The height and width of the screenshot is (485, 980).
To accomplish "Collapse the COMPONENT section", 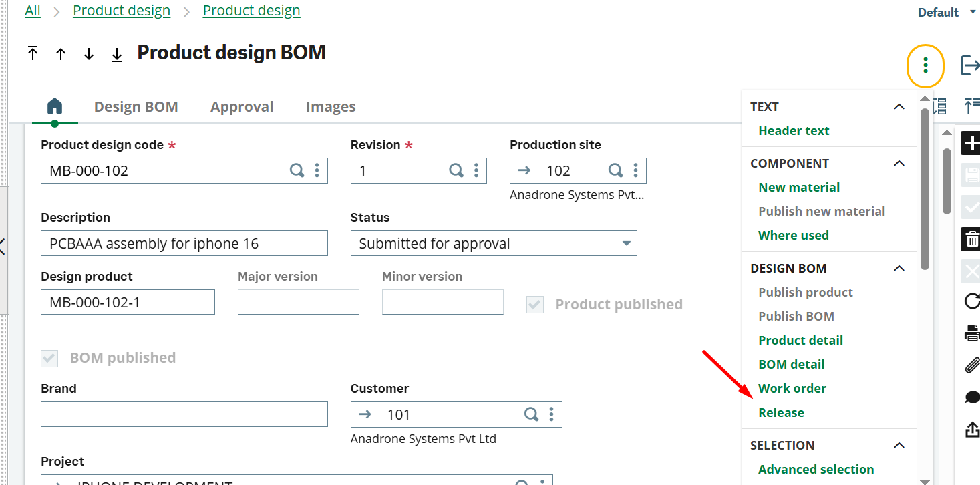I will 899,164.
